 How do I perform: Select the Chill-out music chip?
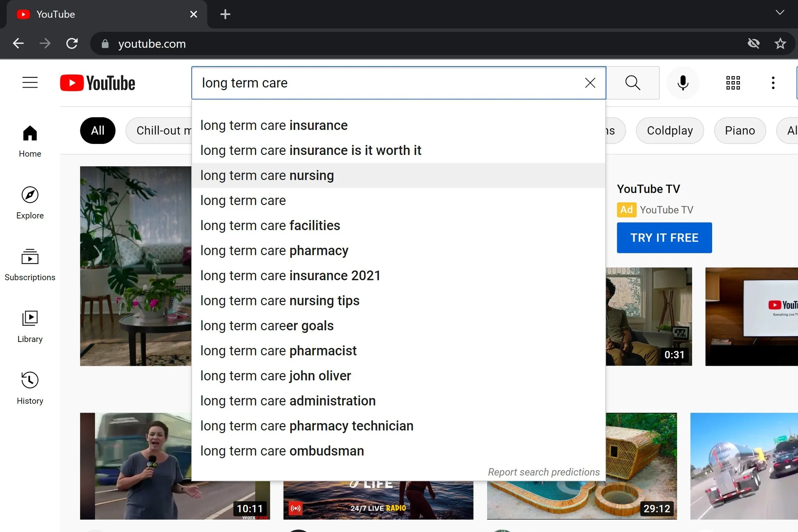[159, 130]
